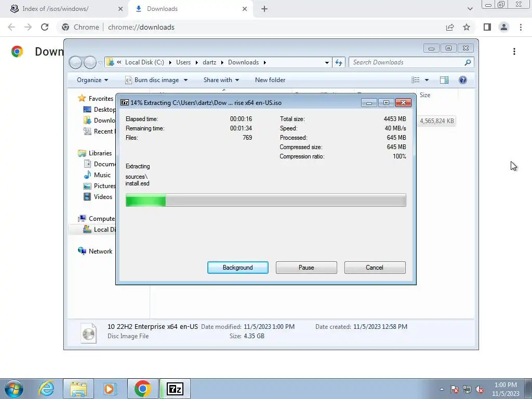
Task: Open the Organize menu
Action: click(x=92, y=80)
